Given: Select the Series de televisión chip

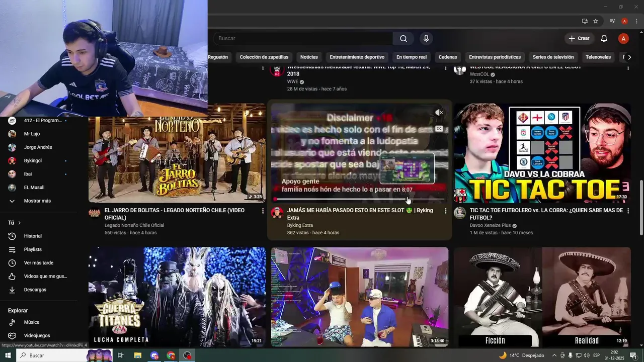Looking at the screenshot, I should tap(553, 57).
